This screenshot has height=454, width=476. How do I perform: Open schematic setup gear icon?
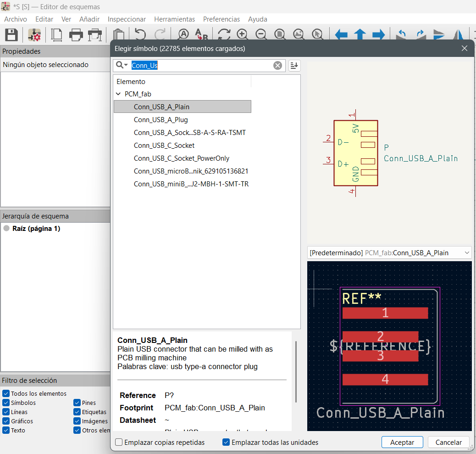(x=34, y=35)
